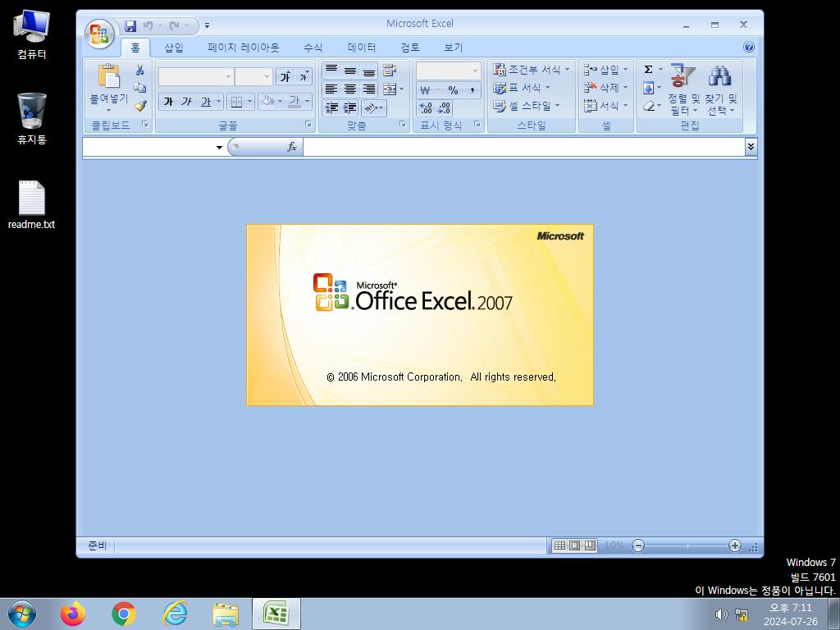Open the Delete cells (삭제) dropdown
The height and width of the screenshot is (630, 840).
[605, 87]
